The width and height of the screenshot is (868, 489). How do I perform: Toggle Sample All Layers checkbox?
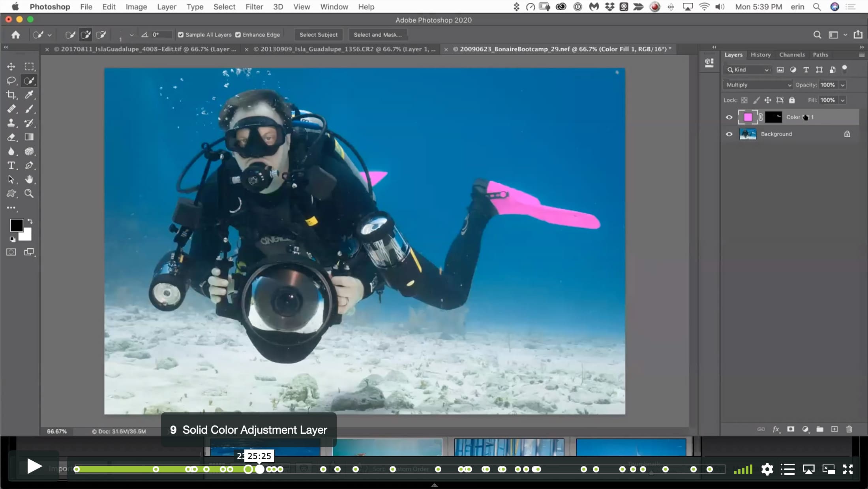click(x=181, y=35)
